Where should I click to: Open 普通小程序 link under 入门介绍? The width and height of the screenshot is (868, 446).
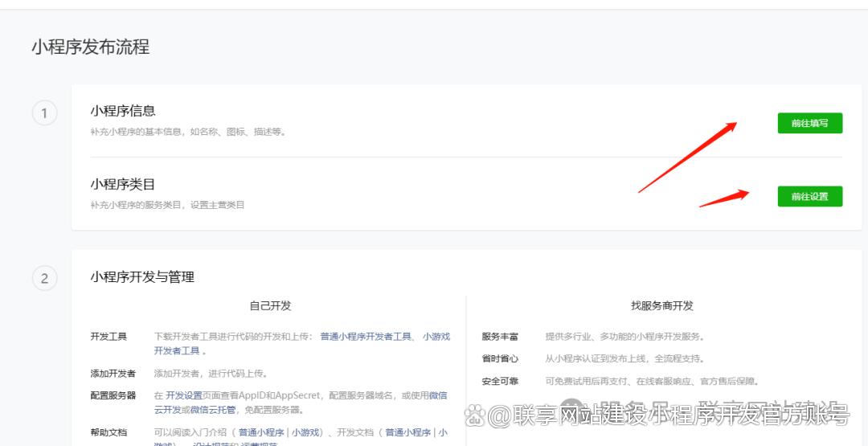pyautogui.click(x=260, y=432)
